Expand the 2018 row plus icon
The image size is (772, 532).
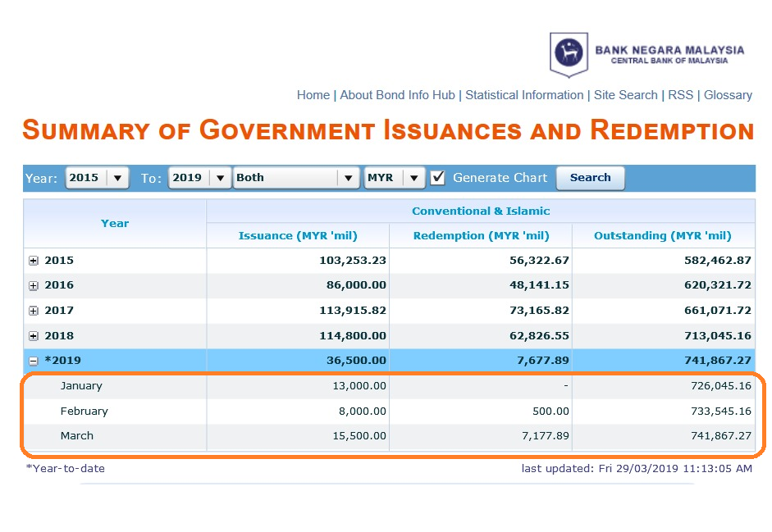tap(34, 336)
